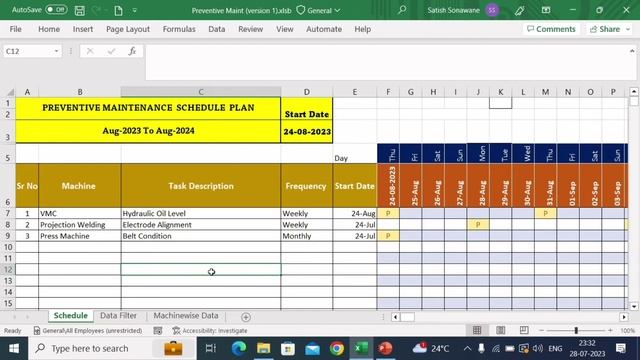Click the Comments button
The width and height of the screenshot is (640, 360).
551,29
